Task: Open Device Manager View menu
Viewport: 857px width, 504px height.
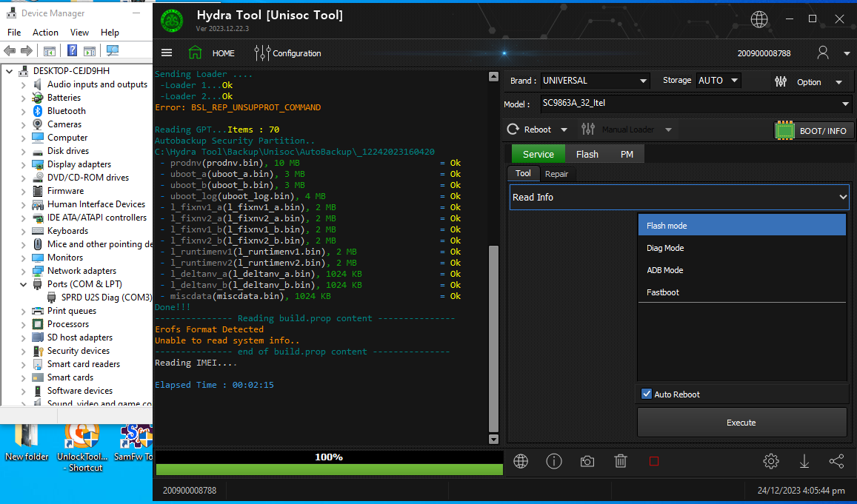Action: tap(79, 33)
